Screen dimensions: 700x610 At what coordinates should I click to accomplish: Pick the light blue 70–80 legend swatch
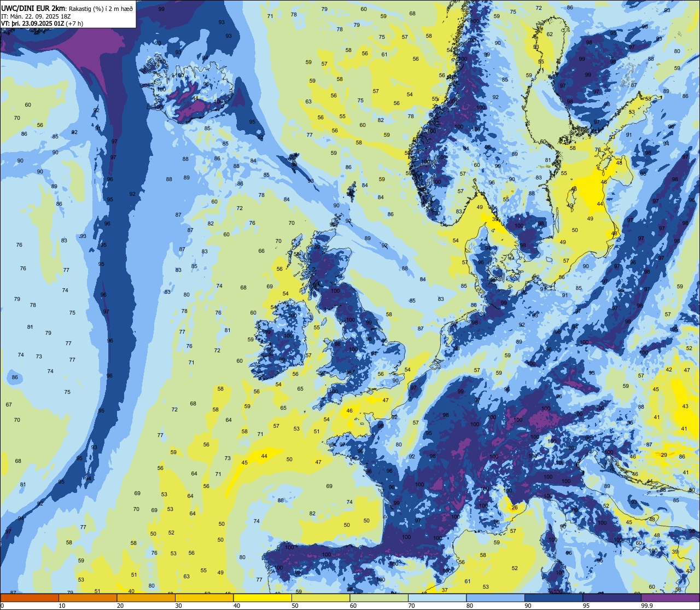pos(437,598)
